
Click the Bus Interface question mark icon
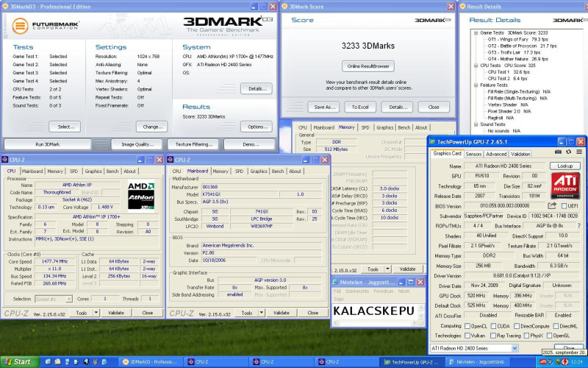(x=579, y=226)
